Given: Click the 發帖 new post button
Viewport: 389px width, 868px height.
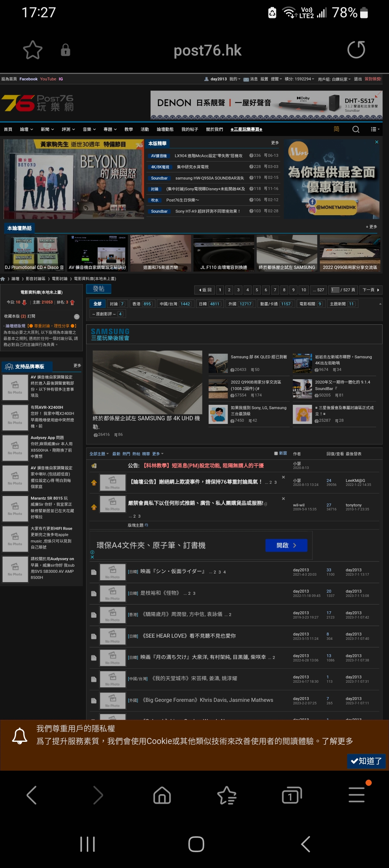Looking at the screenshot, I should pyautogui.click(x=99, y=289).
